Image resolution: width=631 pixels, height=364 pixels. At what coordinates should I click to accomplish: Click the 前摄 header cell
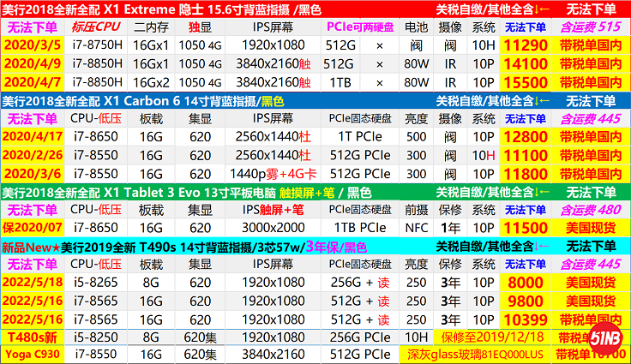[416, 210]
